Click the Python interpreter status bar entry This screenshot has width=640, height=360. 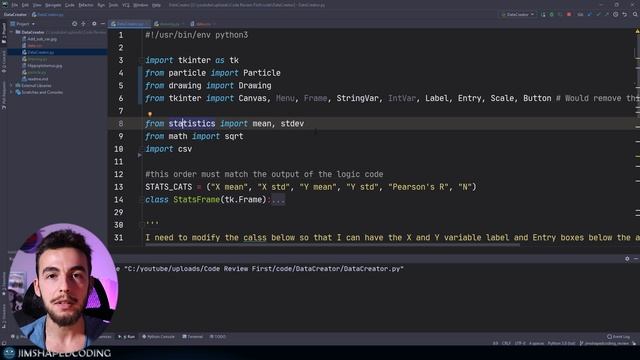coord(561,343)
